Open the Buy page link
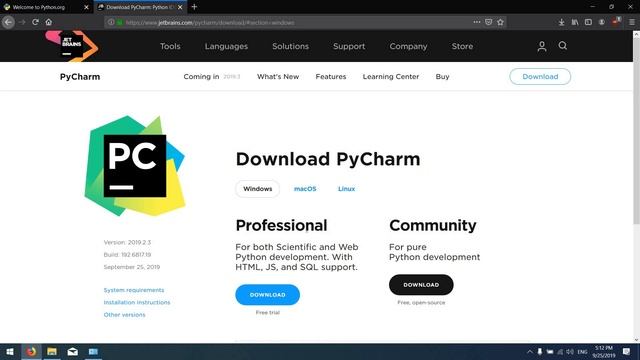Image resolution: width=640 pixels, height=360 pixels. tap(442, 76)
